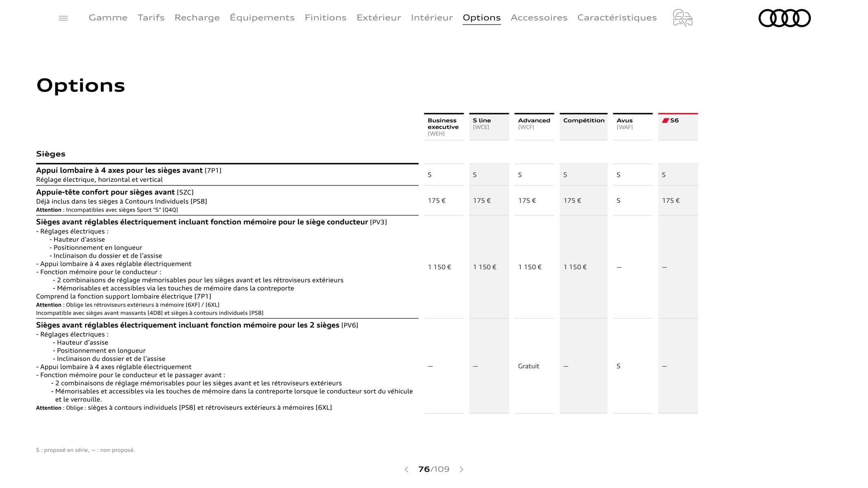The height and width of the screenshot is (488, 868).
Task: Open the Accessoires tab
Action: [539, 17]
